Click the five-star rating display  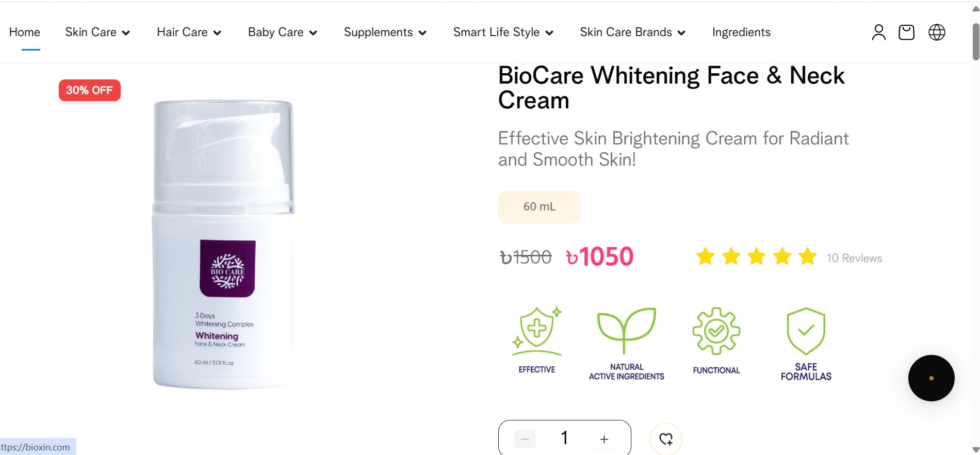[x=756, y=256]
